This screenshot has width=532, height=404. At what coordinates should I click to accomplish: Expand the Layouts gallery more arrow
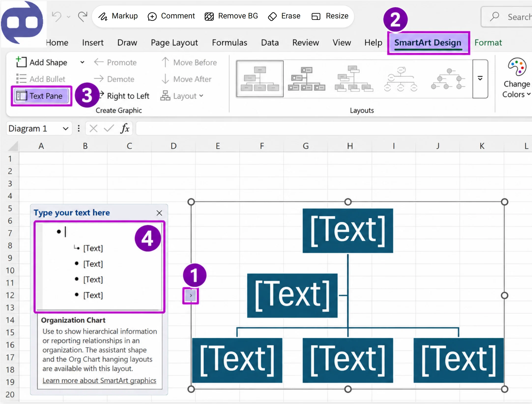click(x=480, y=79)
